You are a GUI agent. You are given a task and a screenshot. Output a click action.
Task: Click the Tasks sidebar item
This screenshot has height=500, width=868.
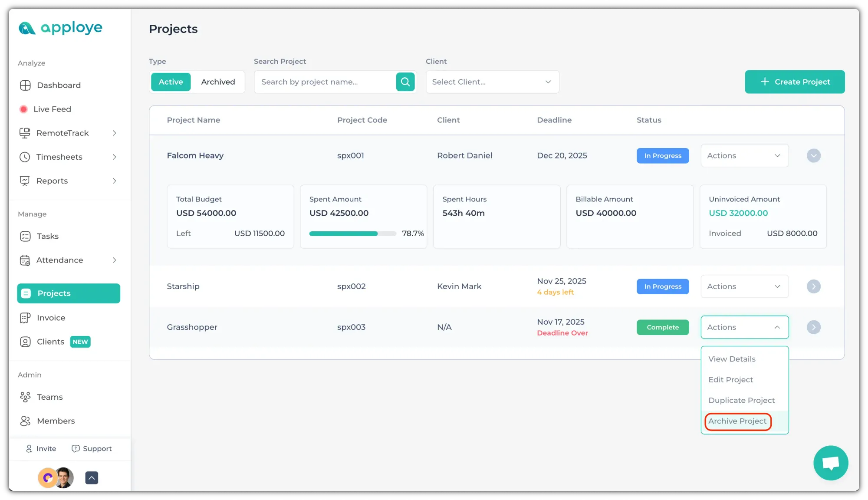[x=47, y=237]
